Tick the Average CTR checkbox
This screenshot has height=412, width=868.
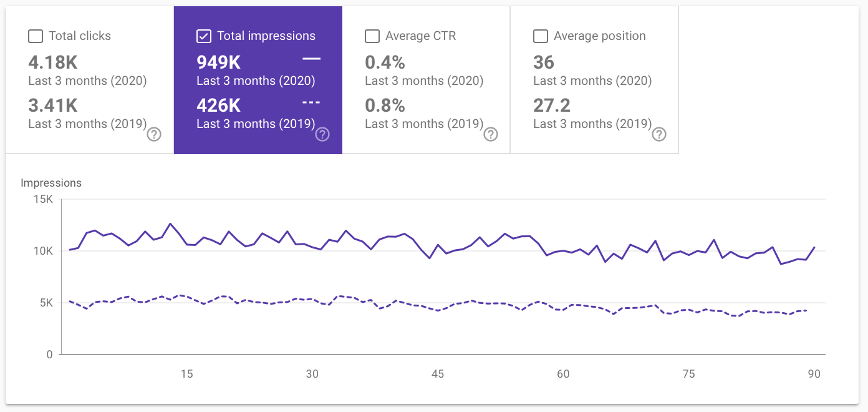(372, 36)
